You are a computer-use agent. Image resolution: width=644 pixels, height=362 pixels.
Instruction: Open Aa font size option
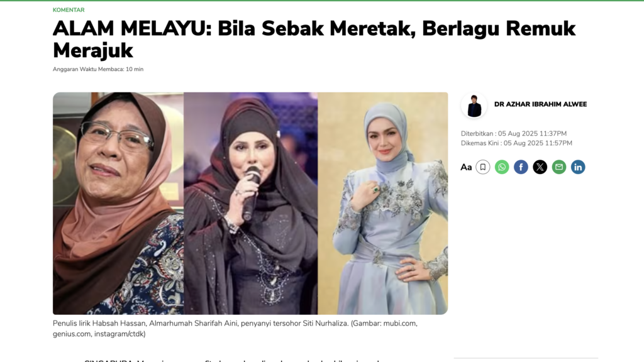[x=466, y=167]
